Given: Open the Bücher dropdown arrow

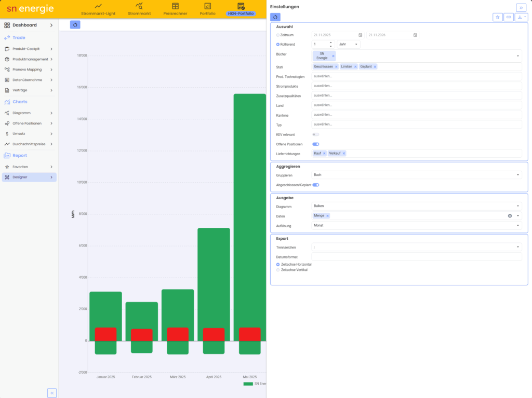Looking at the screenshot, I should tap(518, 56).
